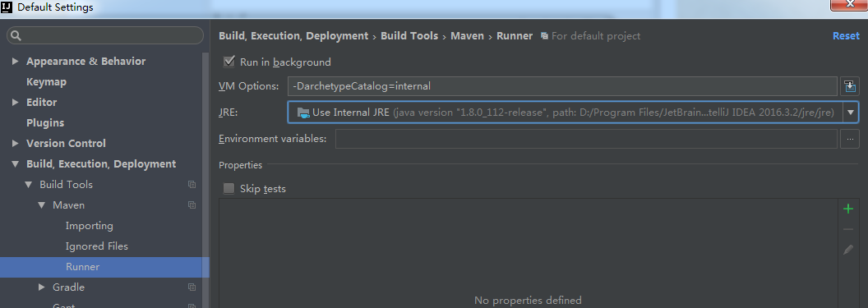Expand the Appearance & Behavior tree node
Viewport: 868px width, 308px height.
(x=16, y=62)
